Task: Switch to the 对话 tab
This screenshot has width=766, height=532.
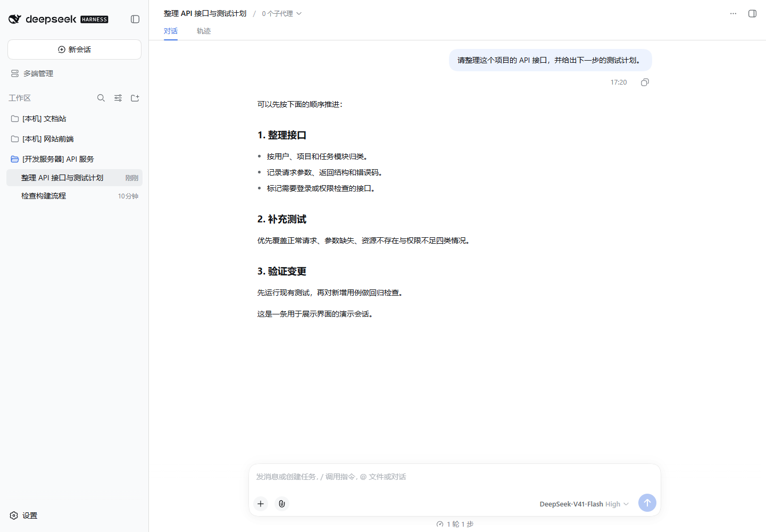Action: (x=171, y=31)
